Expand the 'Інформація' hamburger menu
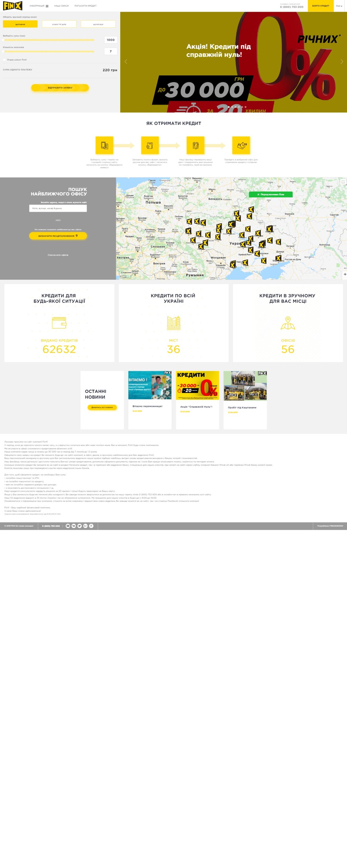This screenshot has height=868, width=347. (x=39, y=6)
